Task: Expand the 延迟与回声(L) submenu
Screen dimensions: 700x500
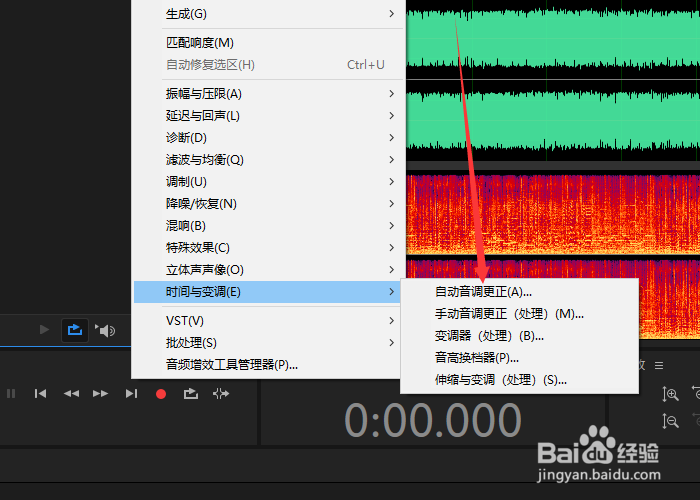Action: (268, 116)
